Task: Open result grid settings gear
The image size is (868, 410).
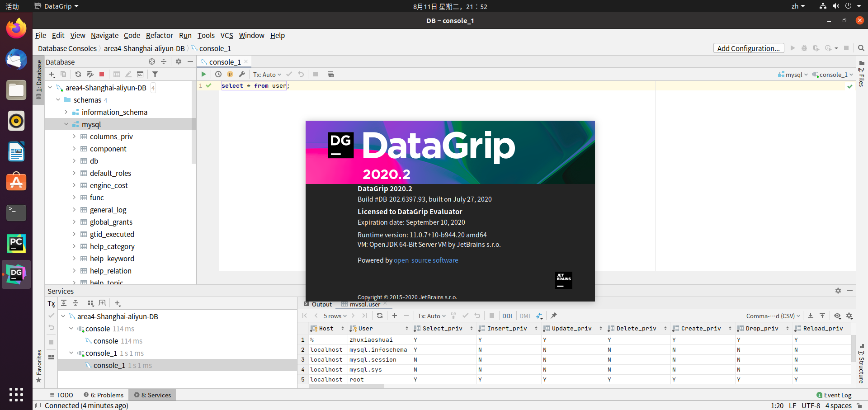Action: [849, 316]
